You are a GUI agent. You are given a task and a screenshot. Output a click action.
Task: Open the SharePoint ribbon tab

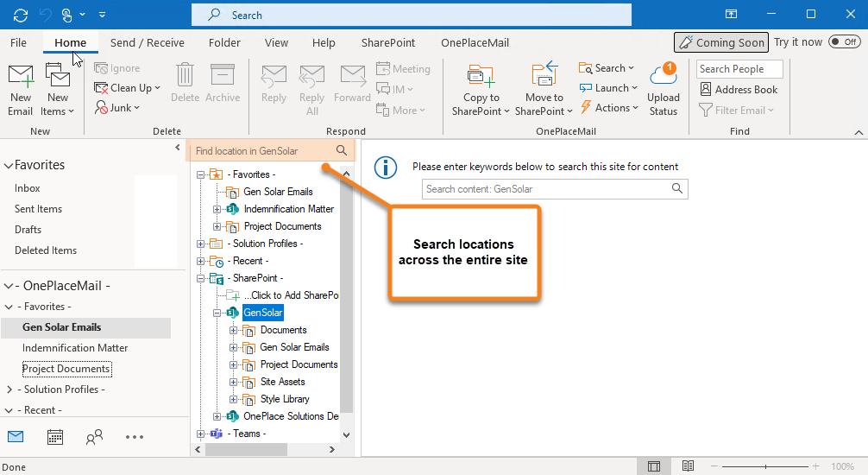coord(388,42)
